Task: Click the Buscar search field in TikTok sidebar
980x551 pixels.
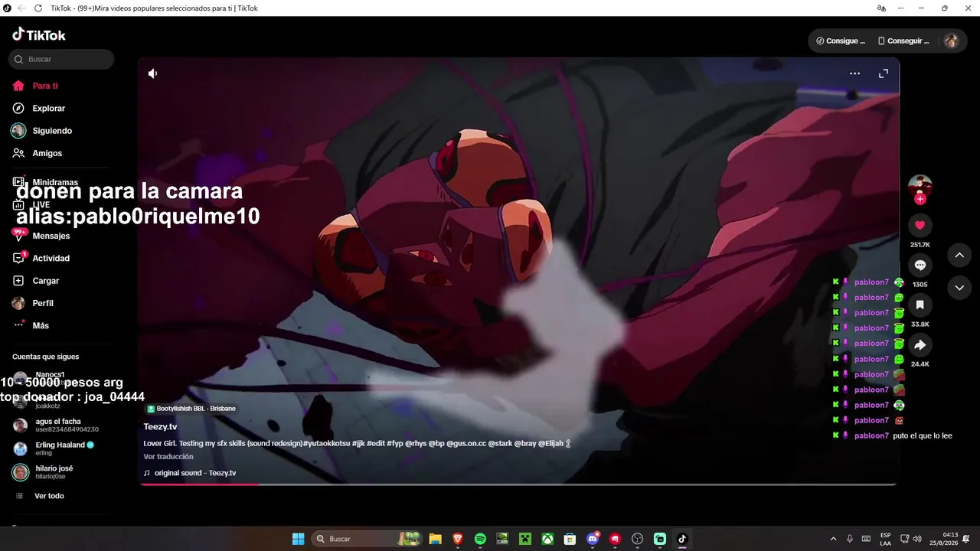Action: pyautogui.click(x=61, y=59)
